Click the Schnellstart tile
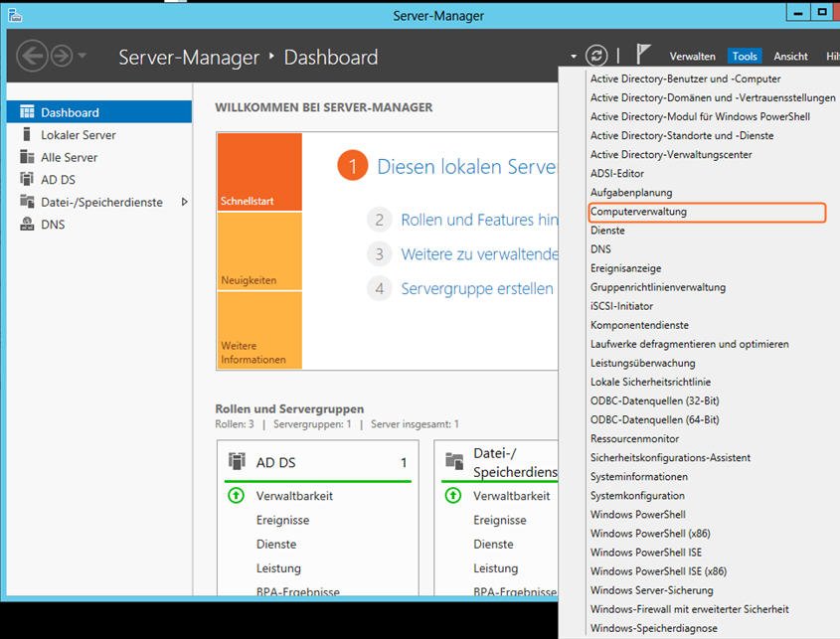Screen dimensions: 840x639 point(259,171)
